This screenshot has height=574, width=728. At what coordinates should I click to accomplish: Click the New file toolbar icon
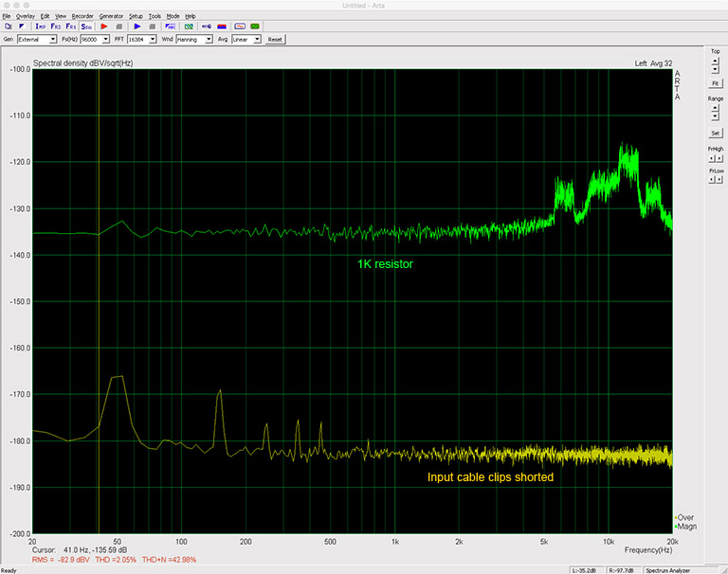coord(9,27)
